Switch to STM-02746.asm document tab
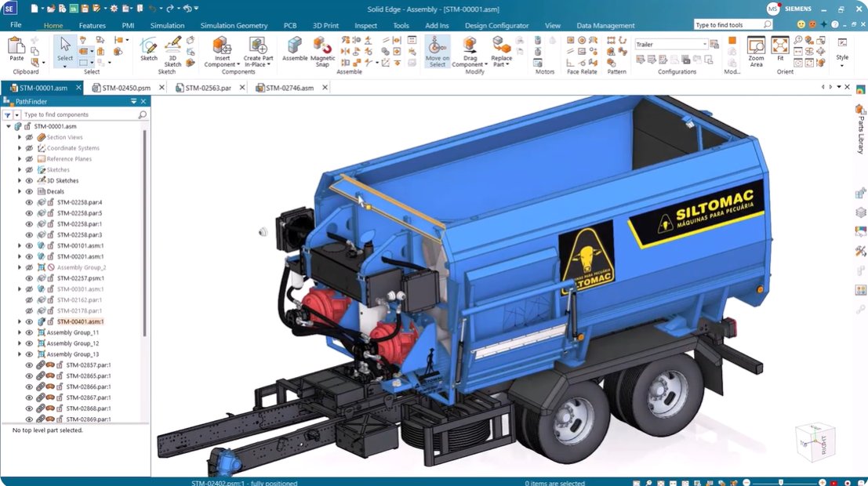The image size is (868, 486). click(289, 88)
